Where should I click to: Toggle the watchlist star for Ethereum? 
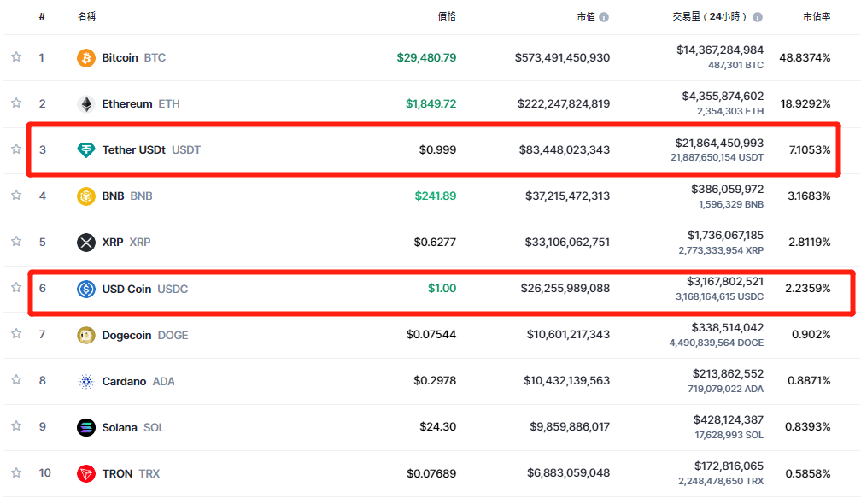point(16,103)
